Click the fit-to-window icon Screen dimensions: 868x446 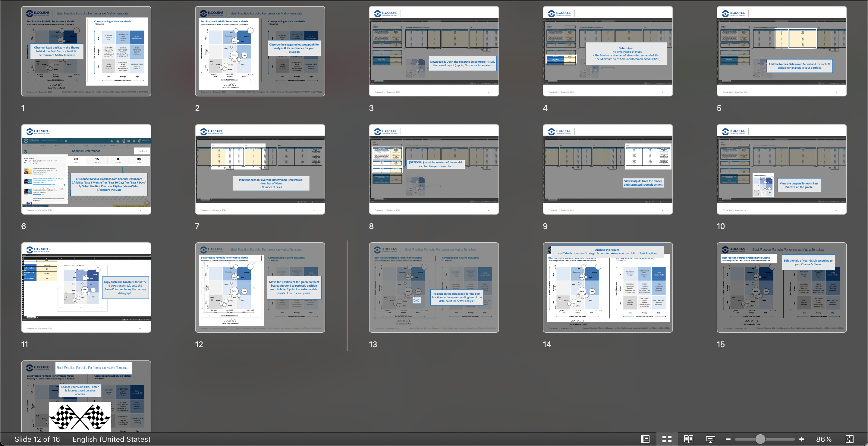pyautogui.click(x=850, y=439)
